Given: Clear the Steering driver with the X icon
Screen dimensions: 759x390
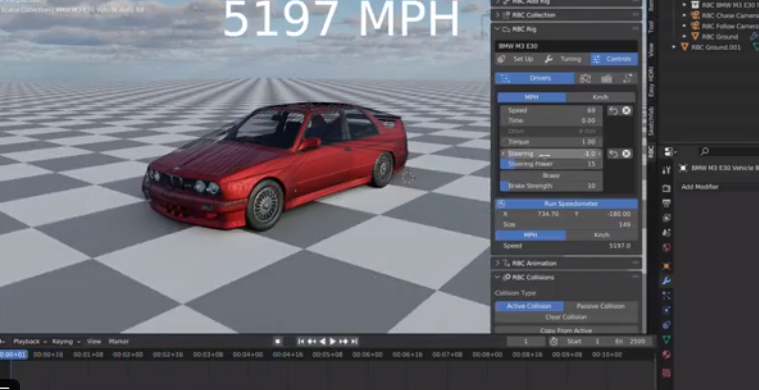Looking at the screenshot, I should point(626,154).
